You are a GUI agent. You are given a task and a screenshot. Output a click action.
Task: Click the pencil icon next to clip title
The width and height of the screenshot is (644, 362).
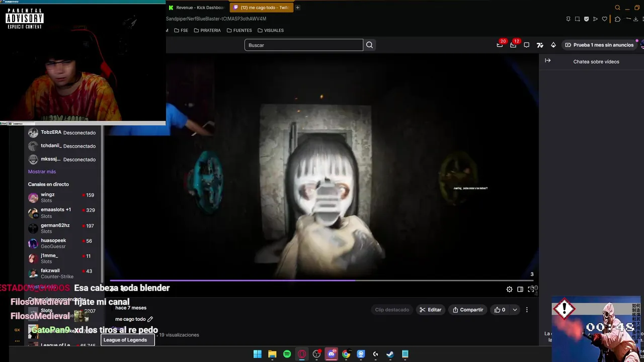pos(150,319)
